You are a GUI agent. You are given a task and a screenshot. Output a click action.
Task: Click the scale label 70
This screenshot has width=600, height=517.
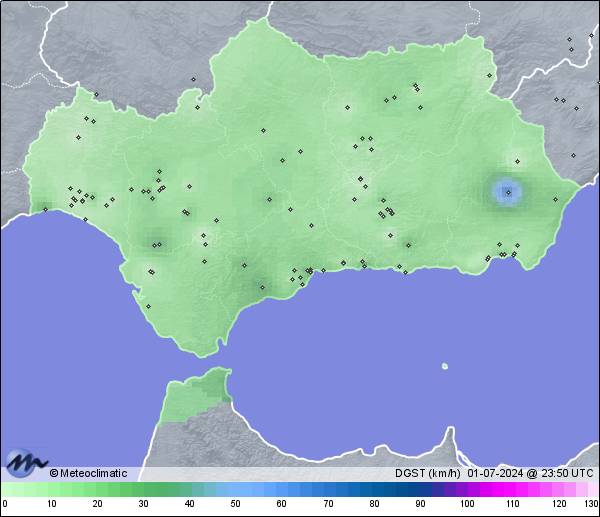pyautogui.click(x=328, y=503)
